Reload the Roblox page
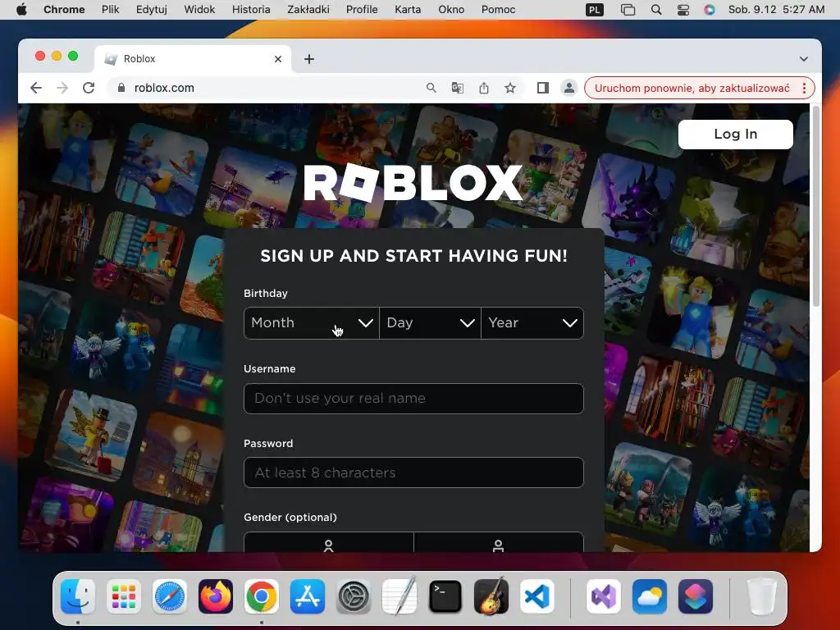Screen dimensions: 840x630 pos(89,88)
